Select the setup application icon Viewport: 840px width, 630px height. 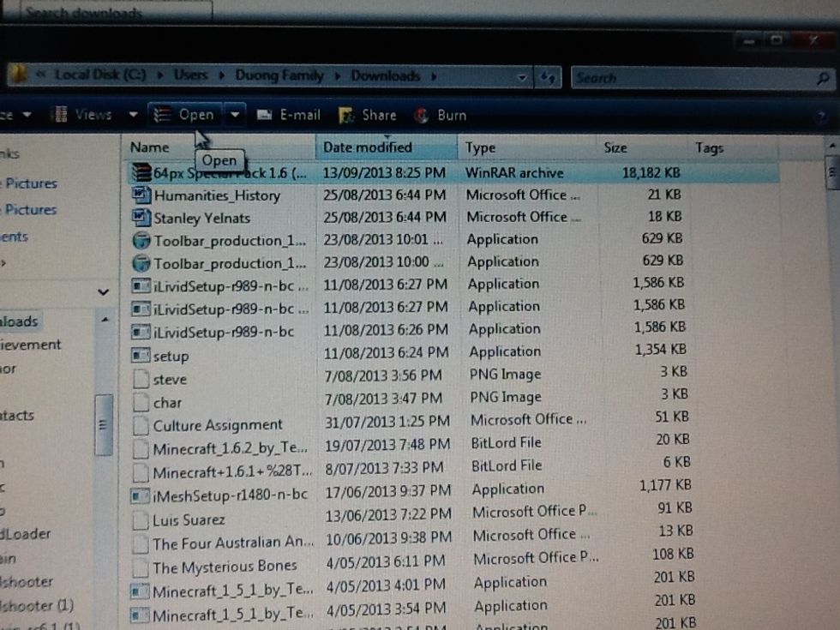tap(141, 355)
